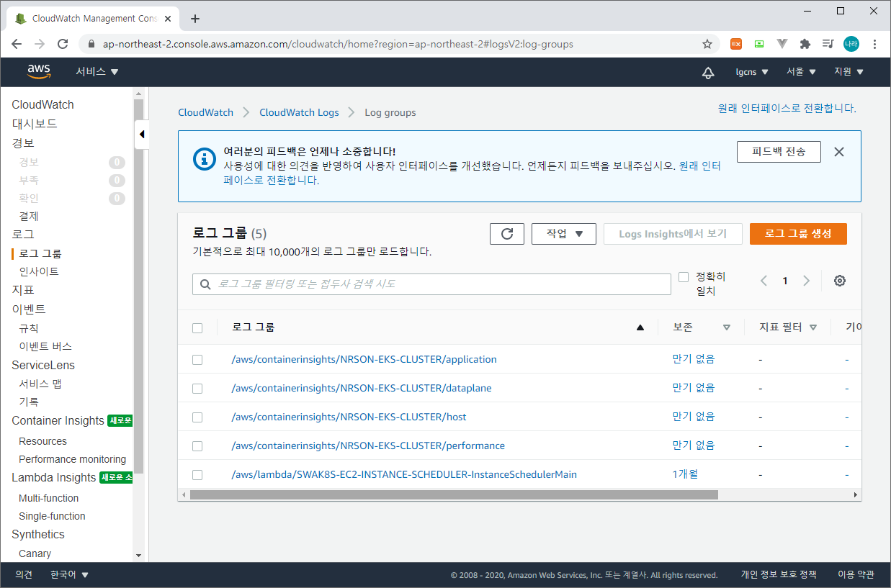Image resolution: width=891 pixels, height=588 pixels.
Task: Go to next page of log groups
Action: click(x=806, y=281)
